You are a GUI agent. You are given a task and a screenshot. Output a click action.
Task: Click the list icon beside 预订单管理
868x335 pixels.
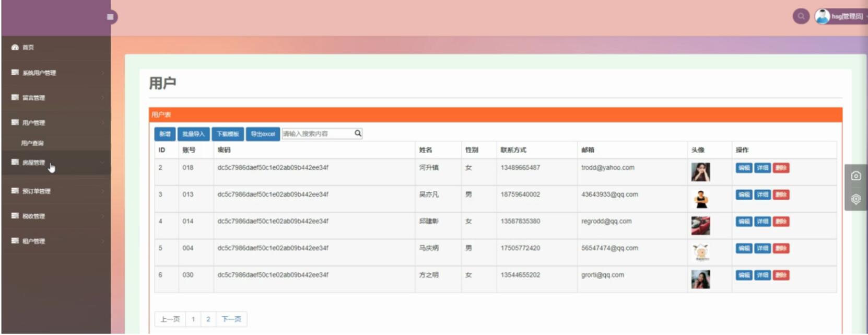(x=15, y=191)
